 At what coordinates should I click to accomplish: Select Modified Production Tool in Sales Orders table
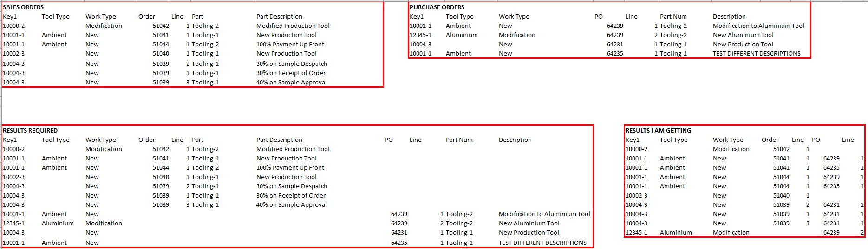293,26
